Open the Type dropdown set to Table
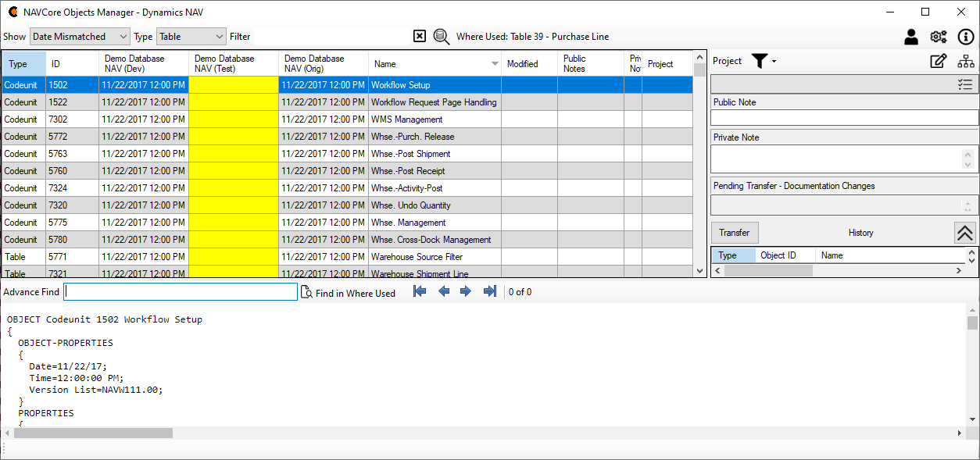This screenshot has height=460, width=980. 191,37
